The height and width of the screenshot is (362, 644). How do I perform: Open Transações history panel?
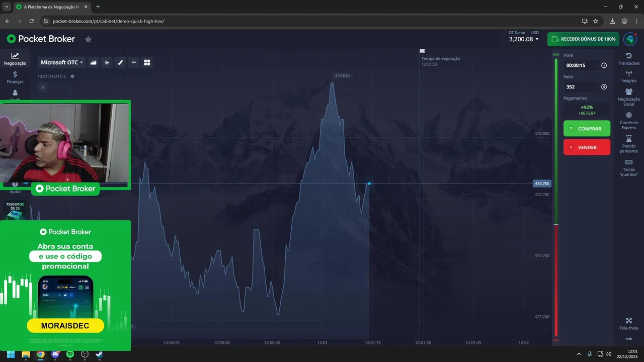click(628, 59)
